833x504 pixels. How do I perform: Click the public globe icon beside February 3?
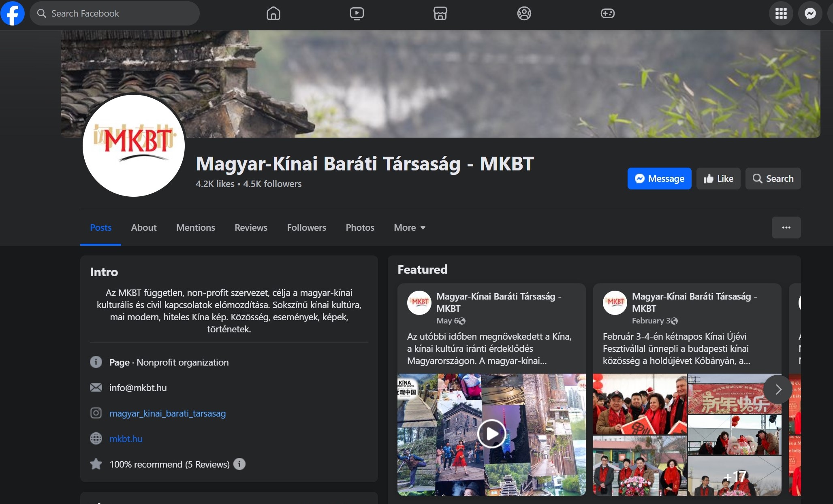[x=674, y=321]
